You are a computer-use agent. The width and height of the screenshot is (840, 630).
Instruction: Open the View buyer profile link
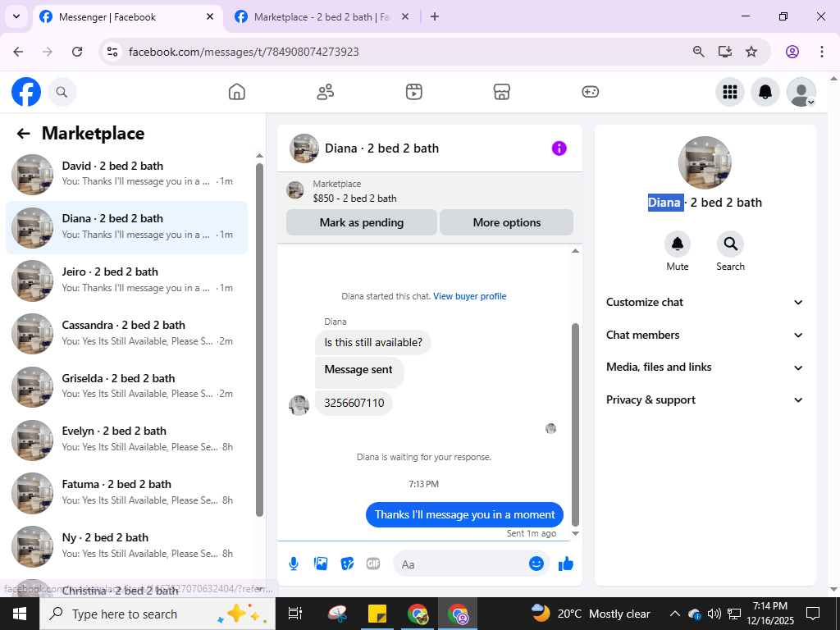[470, 296]
